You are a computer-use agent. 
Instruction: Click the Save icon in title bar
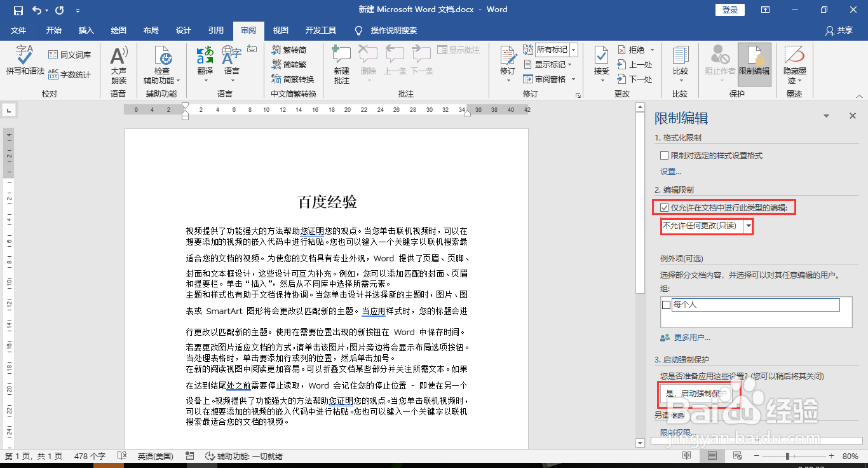18,10
